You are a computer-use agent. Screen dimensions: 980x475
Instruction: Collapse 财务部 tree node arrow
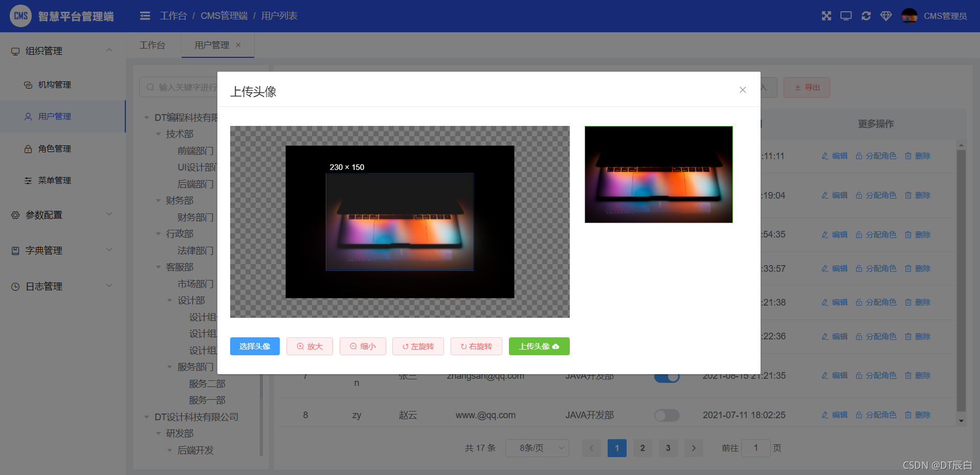tap(159, 201)
